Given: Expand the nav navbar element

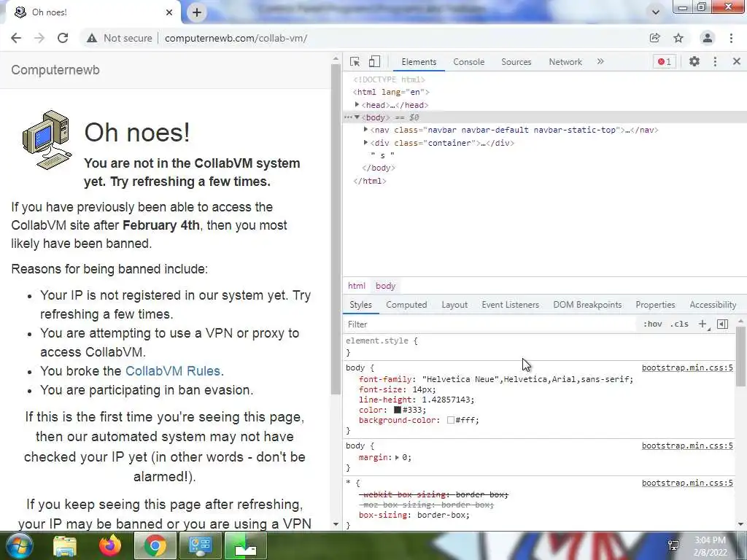Looking at the screenshot, I should [365, 130].
